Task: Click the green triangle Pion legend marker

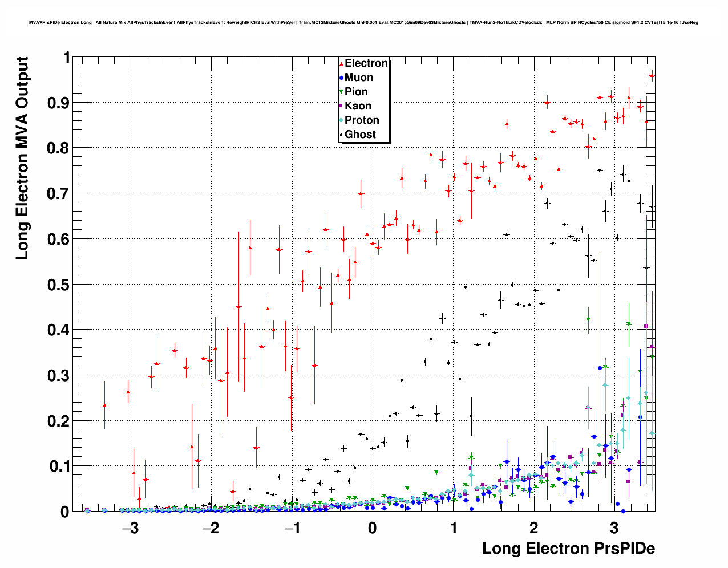Action: [341, 92]
